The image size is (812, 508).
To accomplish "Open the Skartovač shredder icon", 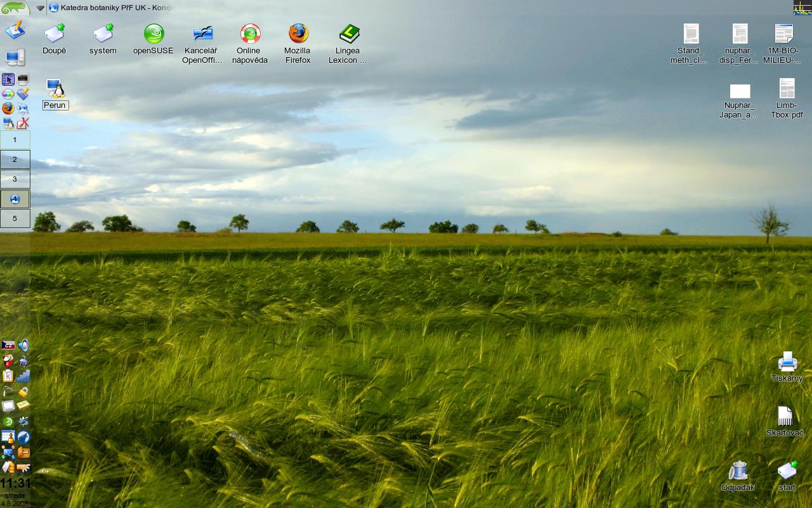I will [x=785, y=417].
